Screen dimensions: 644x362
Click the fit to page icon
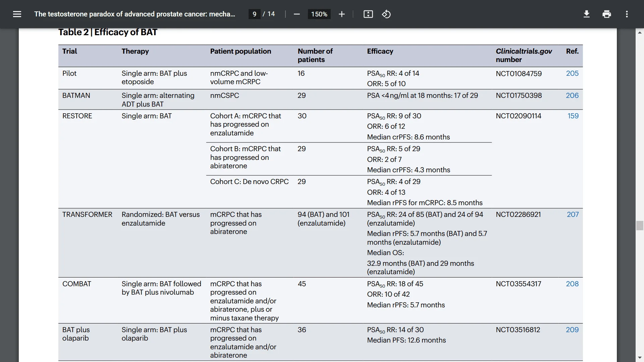tap(368, 14)
